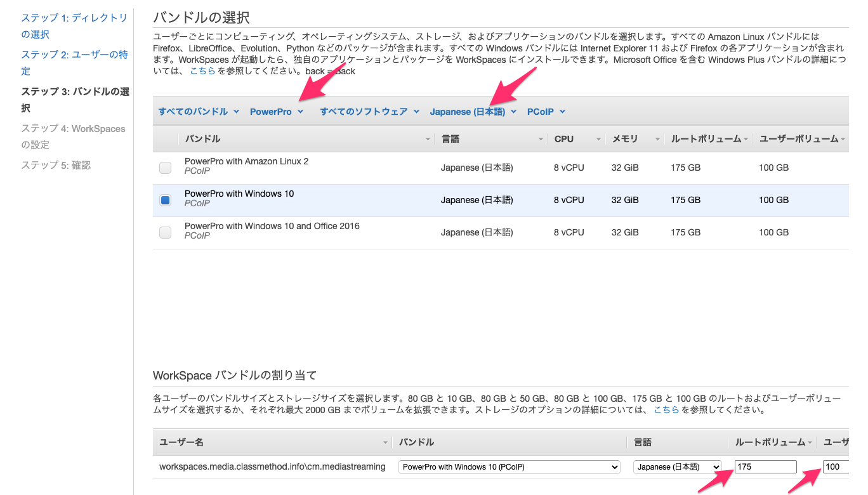Open こちら link for storage options details

666,410
